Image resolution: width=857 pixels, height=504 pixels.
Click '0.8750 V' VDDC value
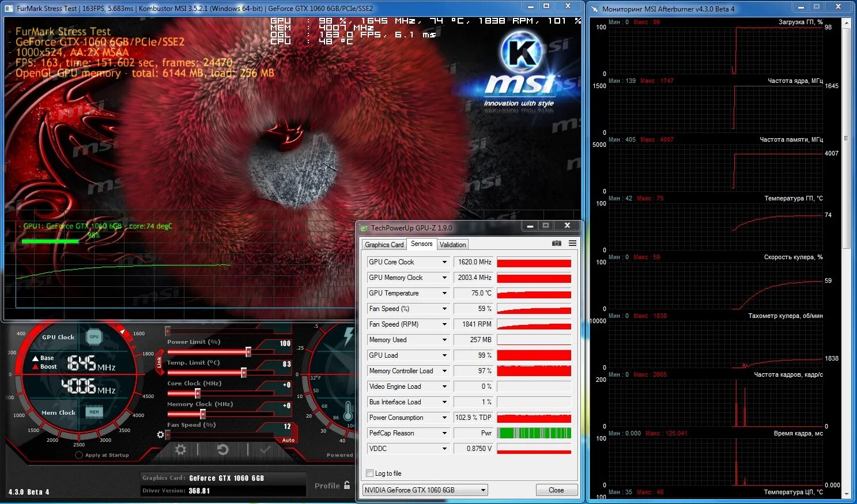pos(479,449)
